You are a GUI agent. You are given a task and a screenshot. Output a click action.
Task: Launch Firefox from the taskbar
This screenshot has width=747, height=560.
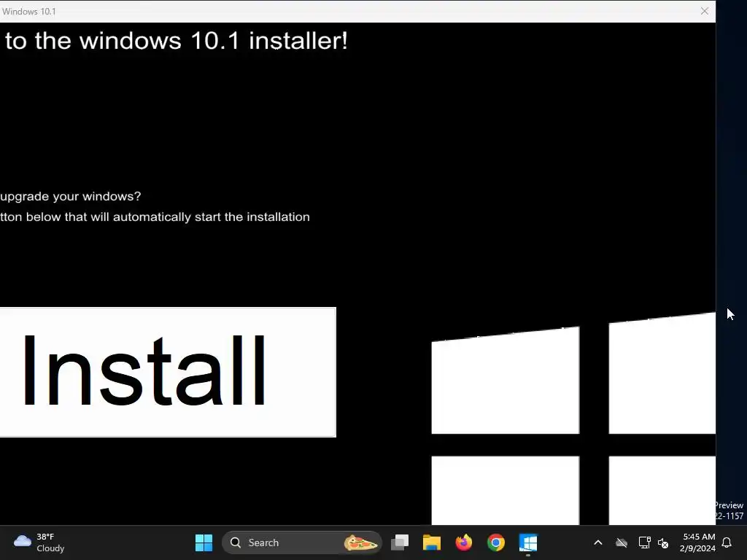[x=463, y=542]
